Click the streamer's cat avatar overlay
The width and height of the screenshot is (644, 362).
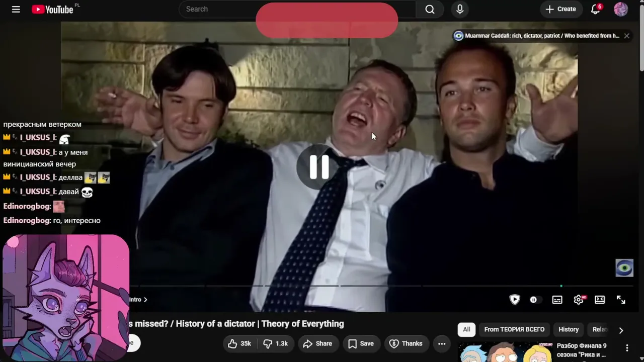pyautogui.click(x=65, y=298)
